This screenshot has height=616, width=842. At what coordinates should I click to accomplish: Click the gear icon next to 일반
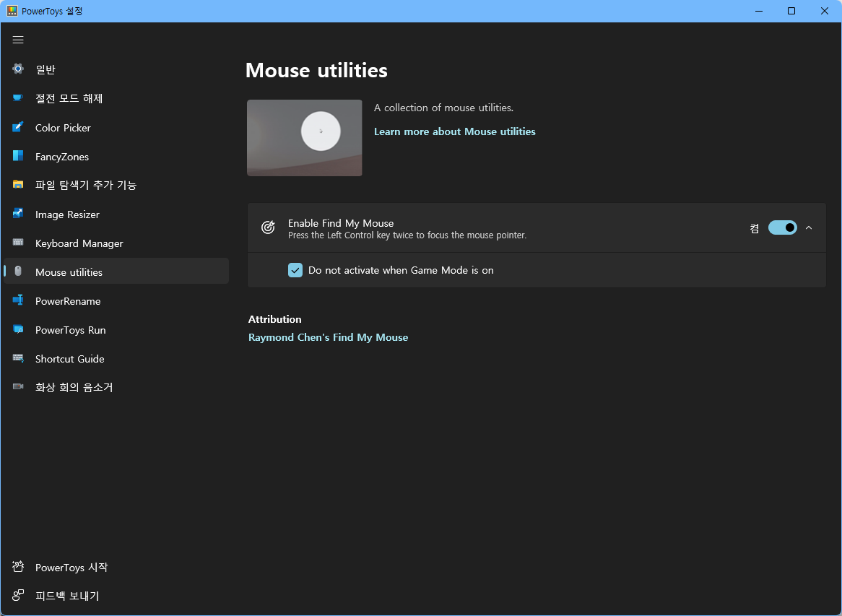click(x=18, y=69)
